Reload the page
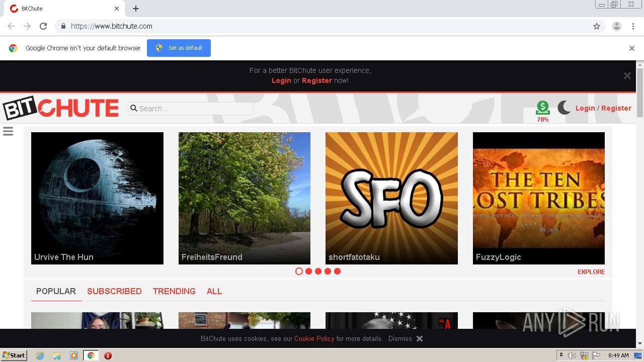The width and height of the screenshot is (644, 362). tap(43, 26)
